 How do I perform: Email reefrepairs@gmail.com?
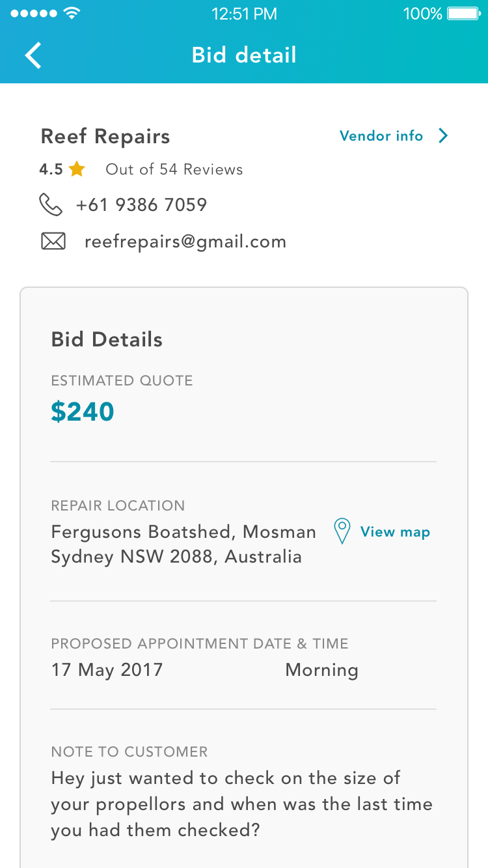pos(185,242)
